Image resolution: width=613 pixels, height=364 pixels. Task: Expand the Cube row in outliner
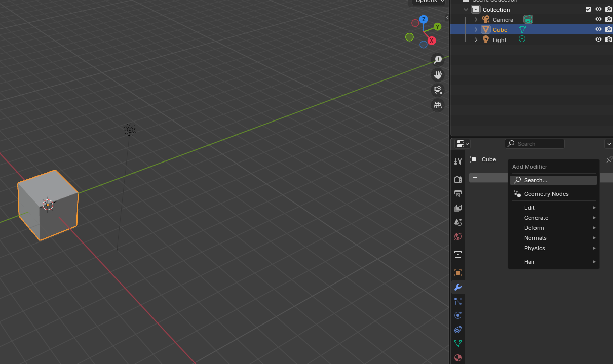point(476,29)
